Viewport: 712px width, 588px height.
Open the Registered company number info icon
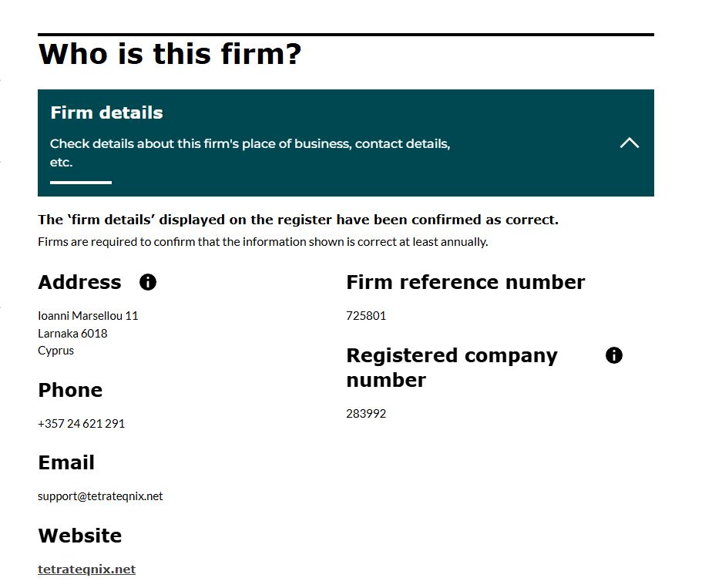point(614,355)
